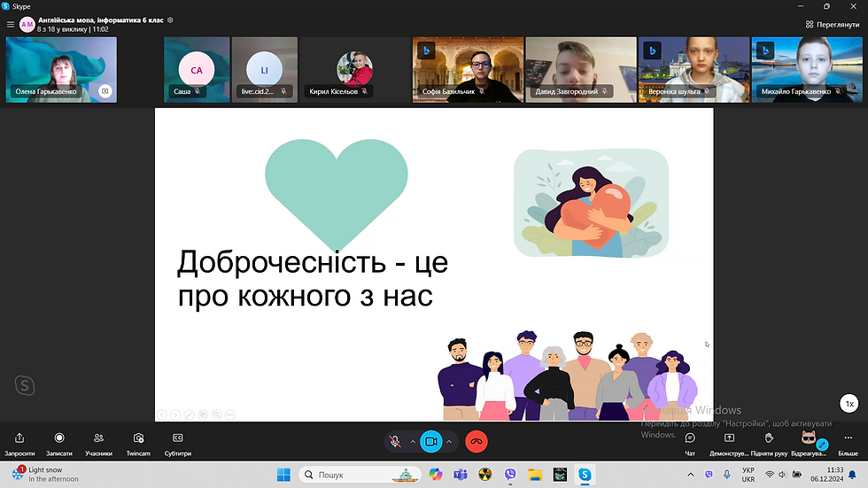The image size is (868, 488).
Task: Open File Explorer from taskbar
Action: (535, 475)
